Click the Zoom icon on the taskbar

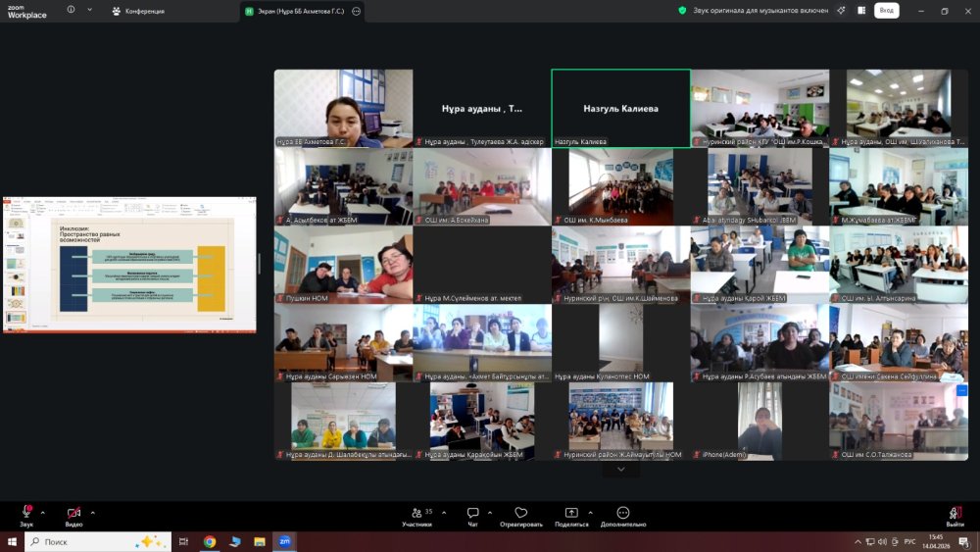coord(285,541)
